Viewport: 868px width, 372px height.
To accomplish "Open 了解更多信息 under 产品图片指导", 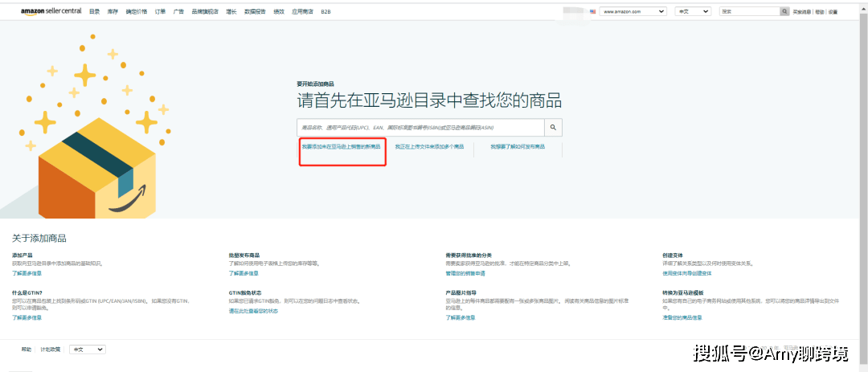I will pos(461,317).
